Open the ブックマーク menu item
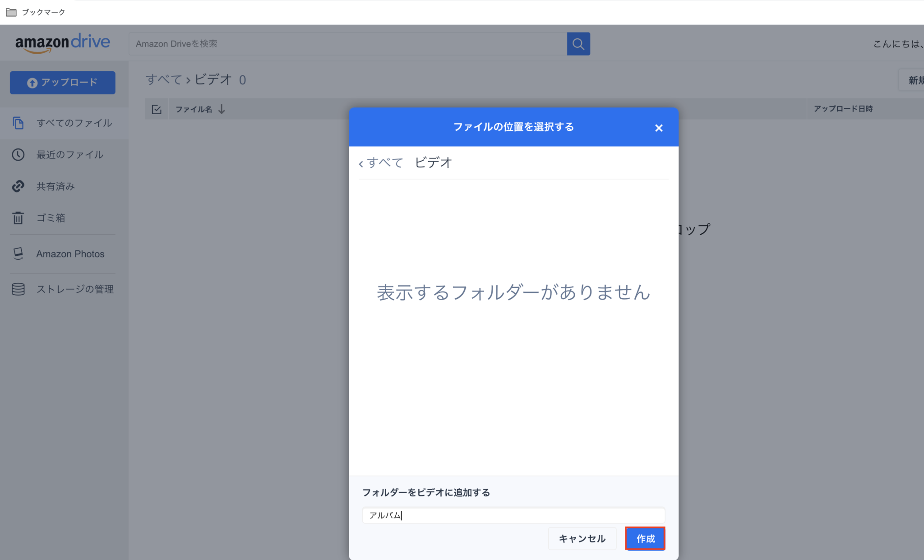 pyautogui.click(x=43, y=12)
